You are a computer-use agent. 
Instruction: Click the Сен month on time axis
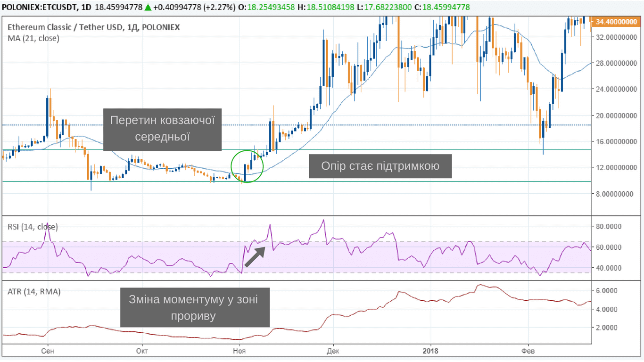(47, 351)
